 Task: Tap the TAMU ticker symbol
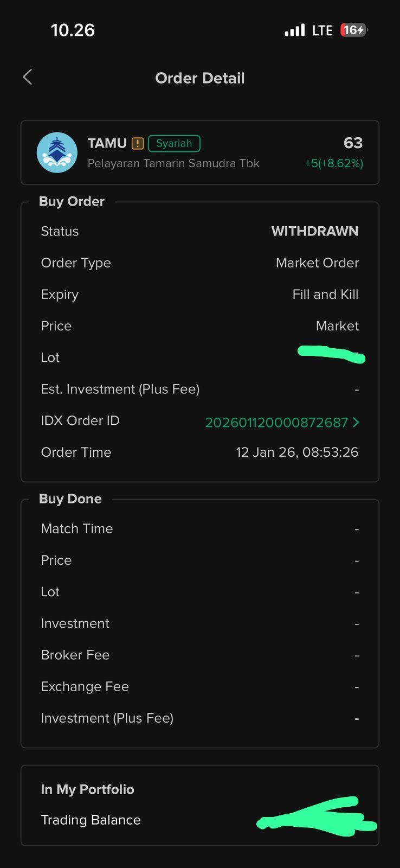[107, 143]
